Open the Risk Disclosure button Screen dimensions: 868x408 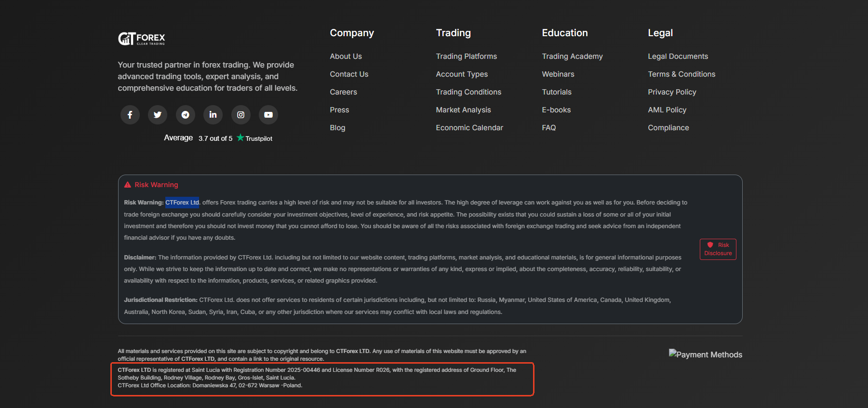pos(718,249)
